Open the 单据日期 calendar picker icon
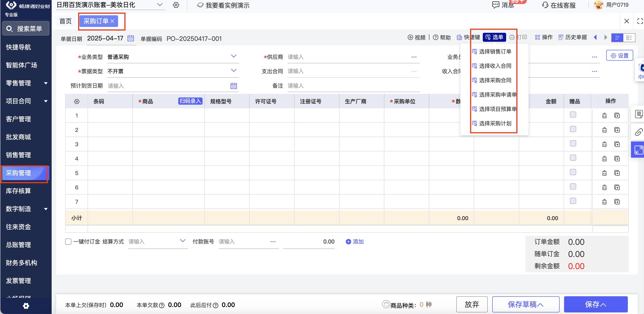The height and width of the screenshot is (314, 644). (x=130, y=38)
